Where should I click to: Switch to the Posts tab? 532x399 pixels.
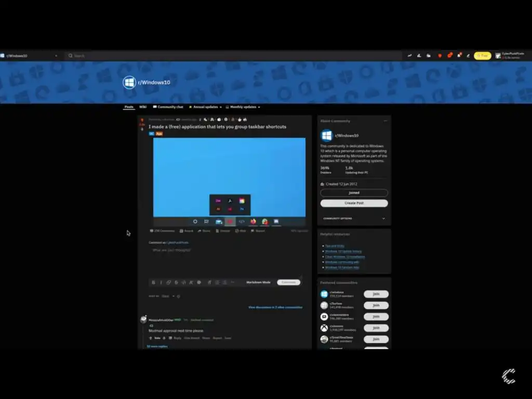coord(129,107)
